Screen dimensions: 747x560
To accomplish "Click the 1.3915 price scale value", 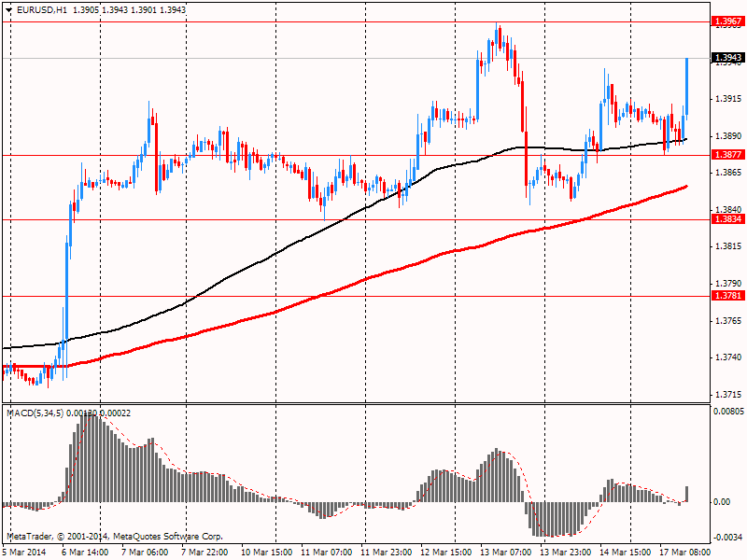I will click(x=729, y=99).
